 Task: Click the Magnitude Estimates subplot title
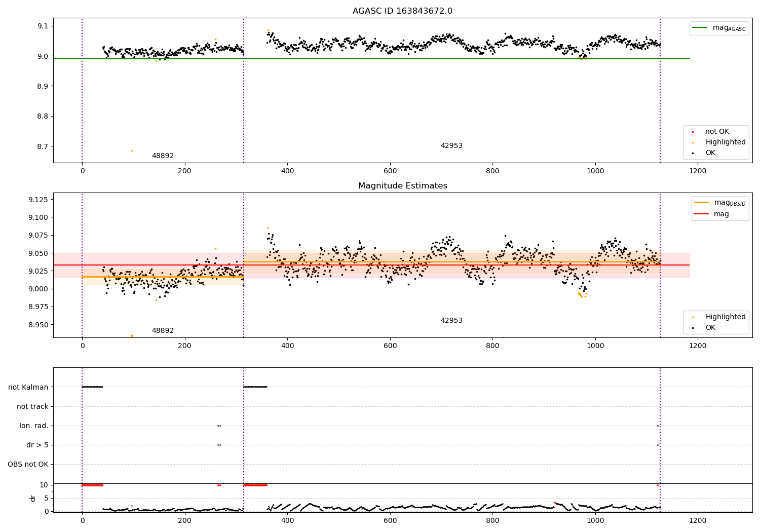click(x=402, y=186)
